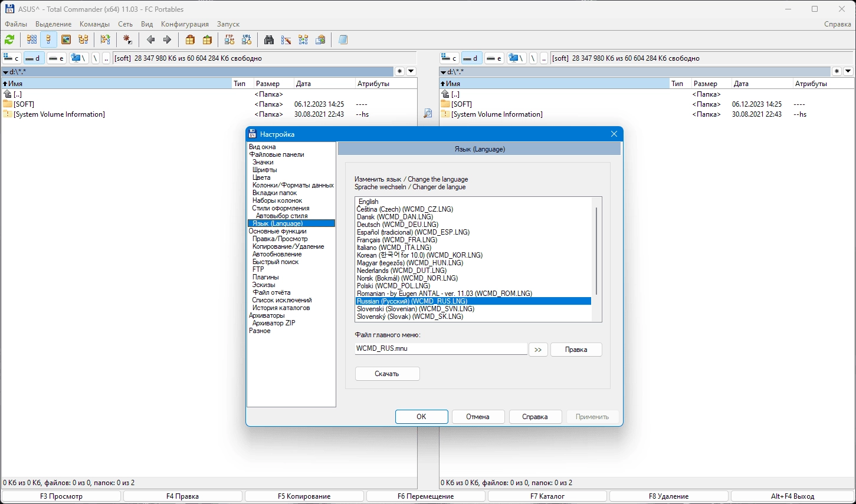Open the Справка menu at top right
The height and width of the screenshot is (504, 856).
click(837, 24)
